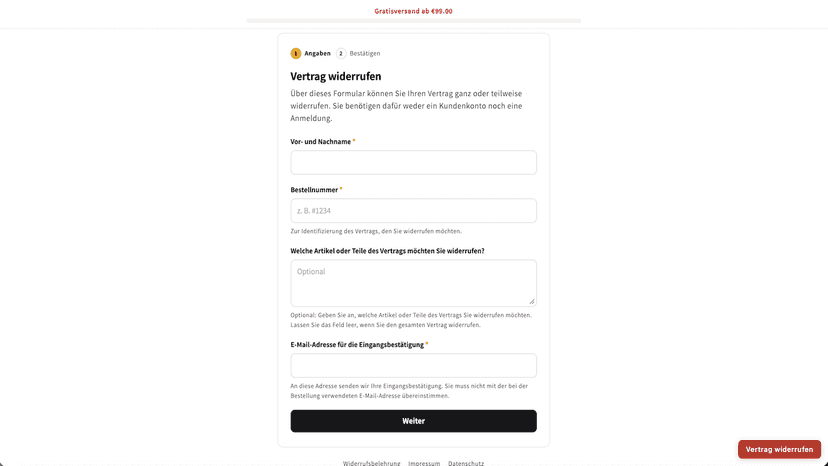Open the Widerrufsbelehrung footer link
The image size is (828, 466).
(372, 463)
